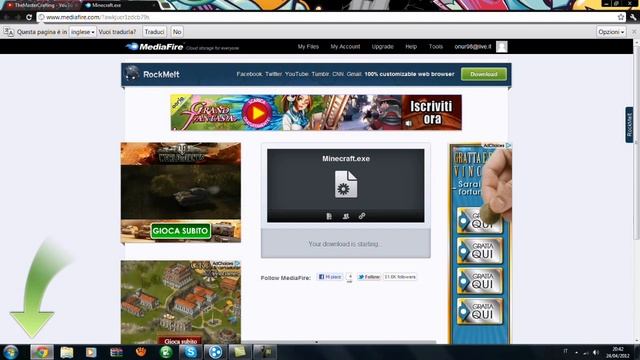Image resolution: width=640 pixels, height=360 pixels.
Task: Click the orange paw taskbar icon
Action: tap(141, 351)
